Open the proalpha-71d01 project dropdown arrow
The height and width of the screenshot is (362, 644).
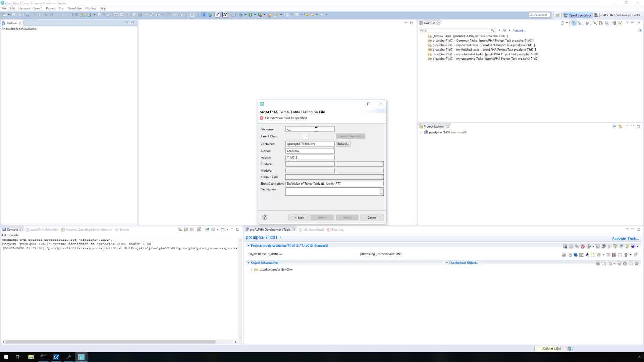pyautogui.click(x=280, y=237)
